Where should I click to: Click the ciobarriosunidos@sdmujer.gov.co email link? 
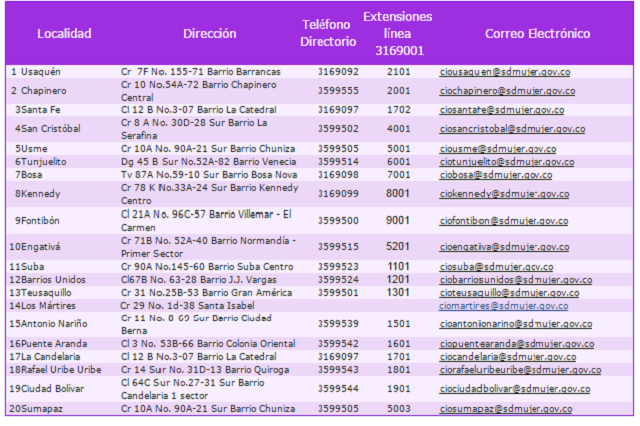click(x=516, y=280)
